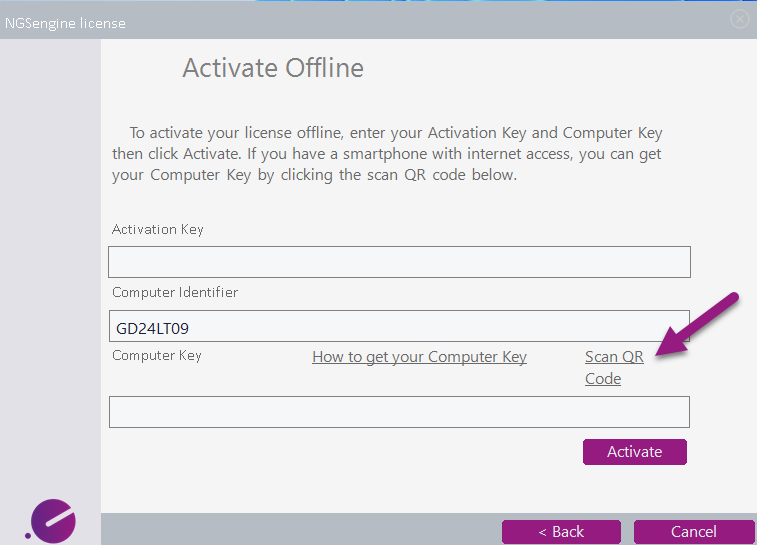Select the Computer Identifier field GD24LT09
757x545 pixels.
(x=399, y=326)
